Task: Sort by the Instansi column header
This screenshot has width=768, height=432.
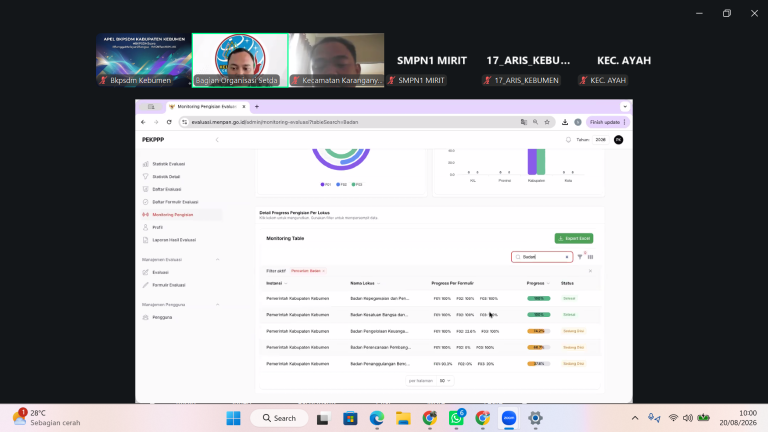Action: pyautogui.click(x=276, y=284)
